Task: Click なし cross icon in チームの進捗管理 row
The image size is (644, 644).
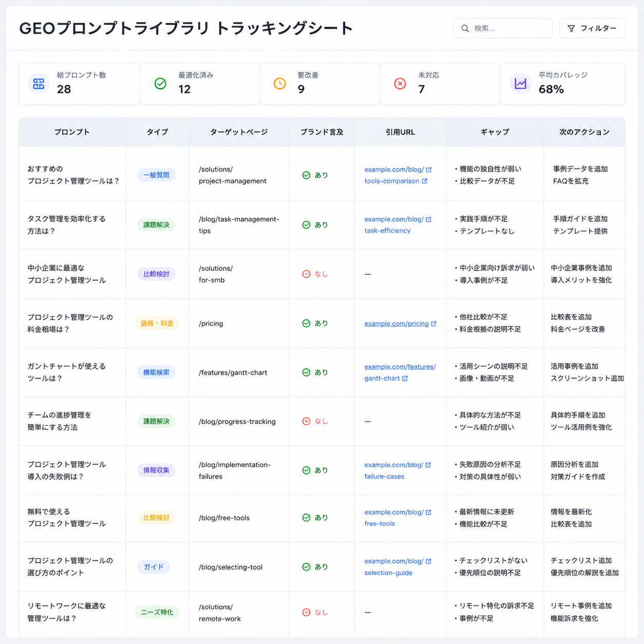Action: 306,421
